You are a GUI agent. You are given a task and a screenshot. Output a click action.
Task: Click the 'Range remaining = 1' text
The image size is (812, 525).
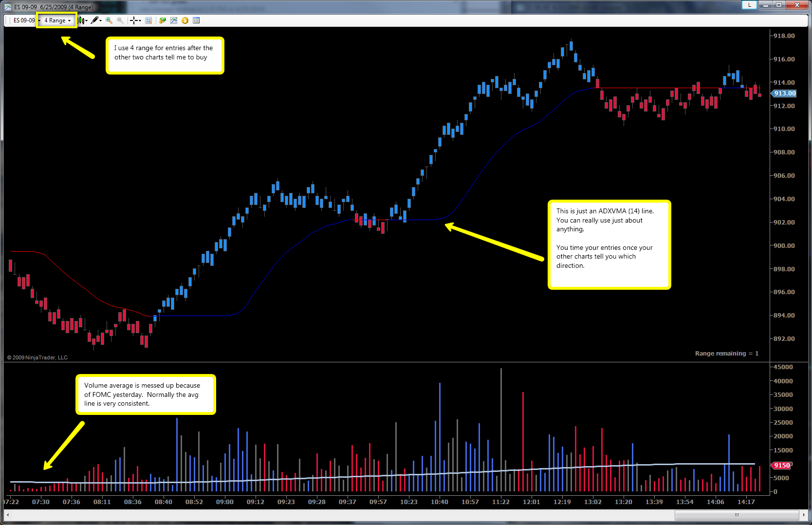(727, 354)
